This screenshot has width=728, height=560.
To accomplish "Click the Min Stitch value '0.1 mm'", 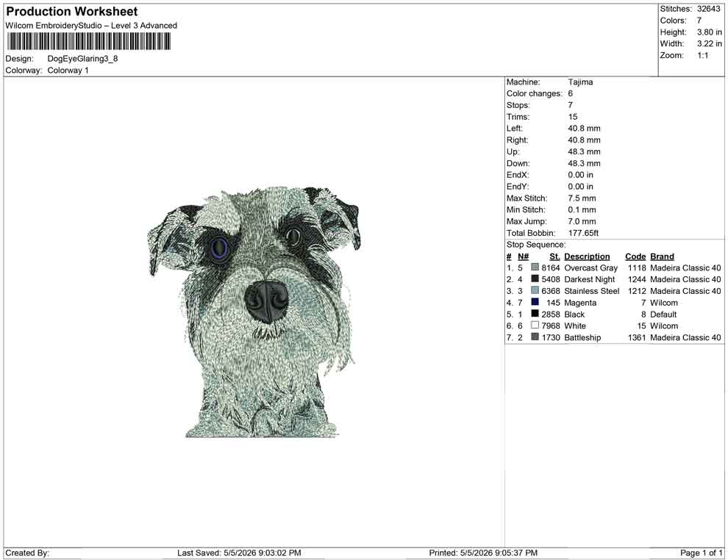I will click(582, 209).
